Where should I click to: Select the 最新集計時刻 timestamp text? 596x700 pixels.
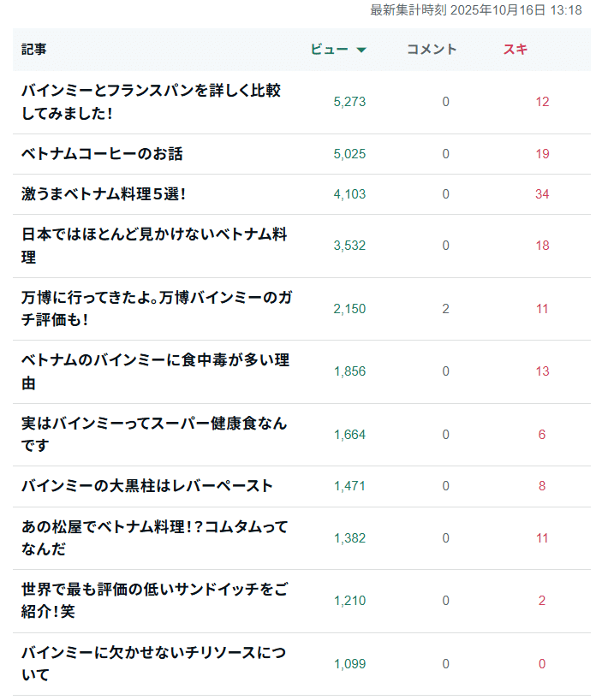476,12
